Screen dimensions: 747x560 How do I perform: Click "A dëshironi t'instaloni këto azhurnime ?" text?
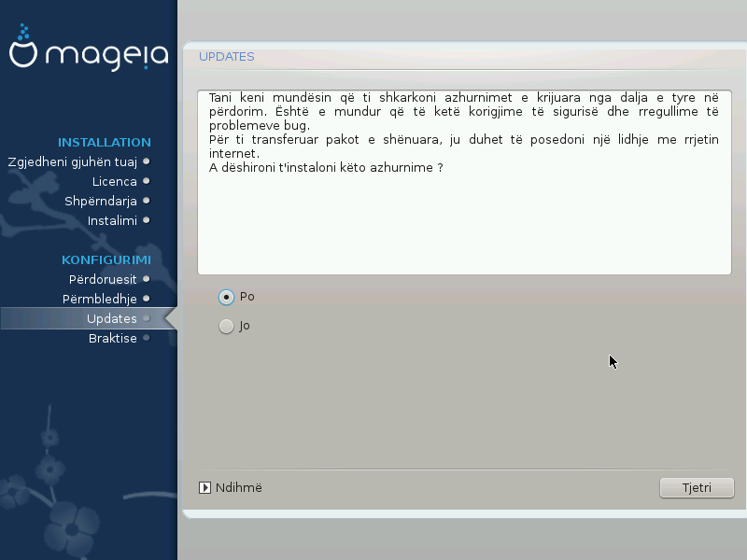coord(326,168)
